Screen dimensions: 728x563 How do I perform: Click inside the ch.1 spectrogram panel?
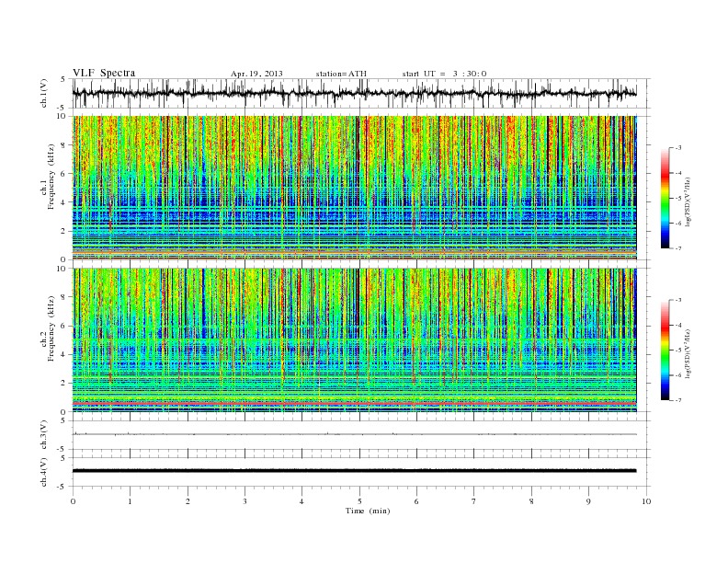(355, 188)
